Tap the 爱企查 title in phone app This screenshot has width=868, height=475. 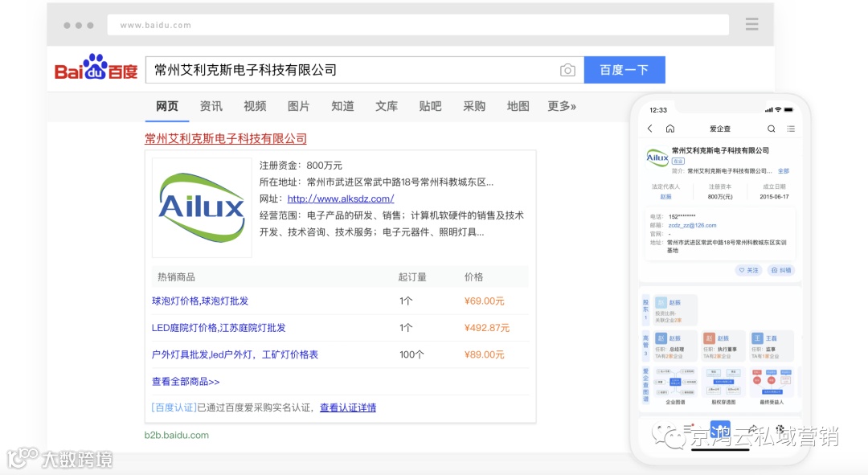[x=720, y=129]
